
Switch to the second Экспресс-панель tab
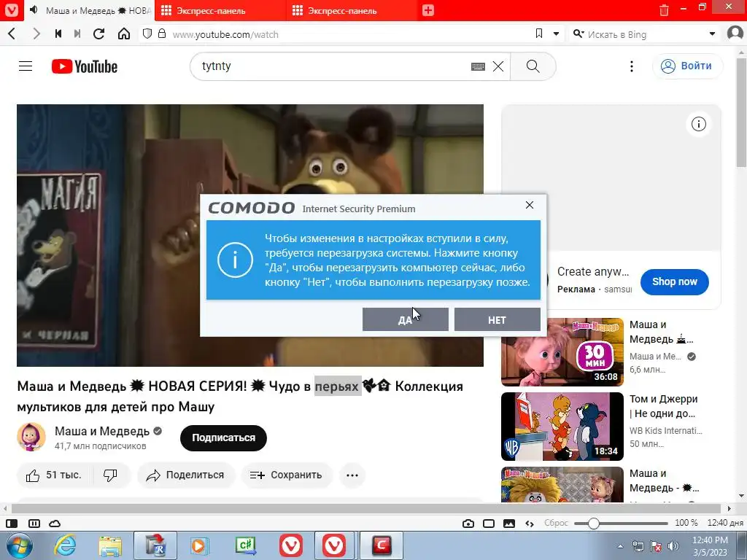click(x=352, y=10)
